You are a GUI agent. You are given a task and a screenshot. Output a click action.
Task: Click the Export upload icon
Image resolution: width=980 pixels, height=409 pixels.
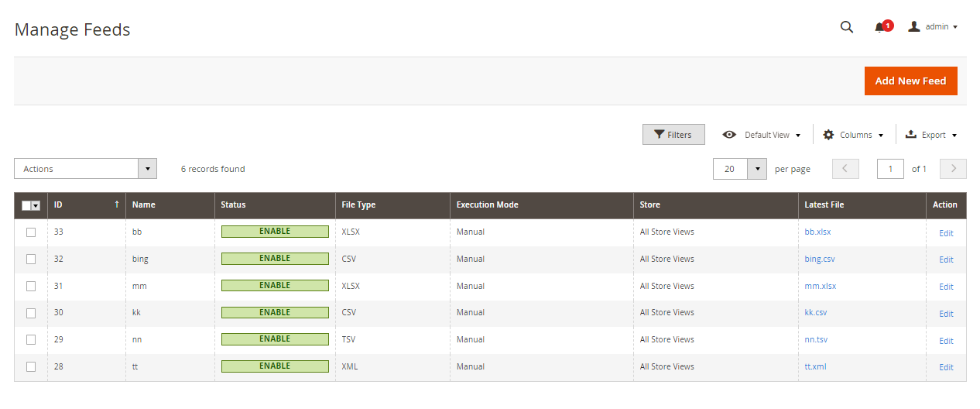[x=911, y=135]
